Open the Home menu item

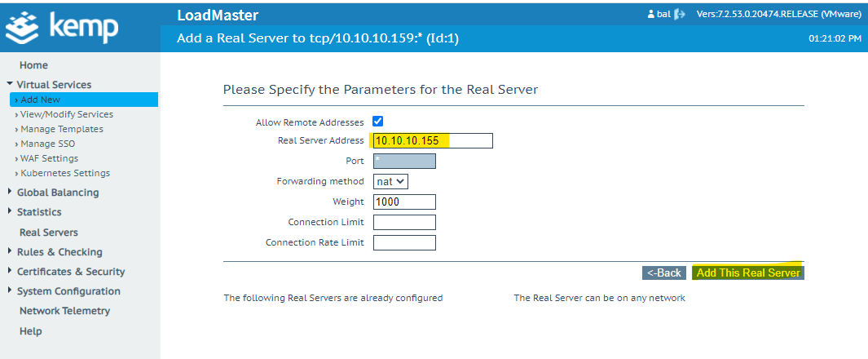[x=33, y=64]
